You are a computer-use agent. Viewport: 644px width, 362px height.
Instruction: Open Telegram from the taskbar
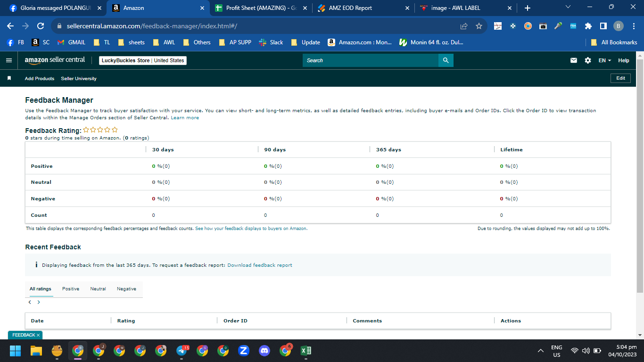pyautogui.click(x=182, y=350)
